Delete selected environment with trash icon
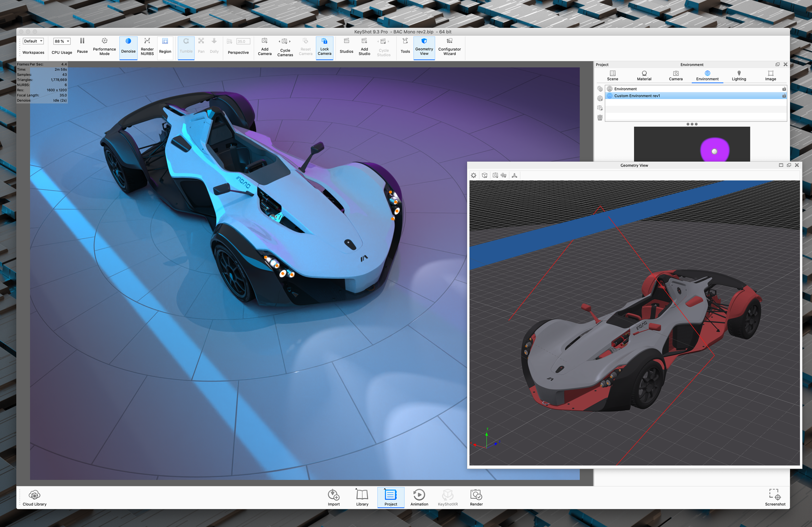This screenshot has width=812, height=527. (x=600, y=118)
